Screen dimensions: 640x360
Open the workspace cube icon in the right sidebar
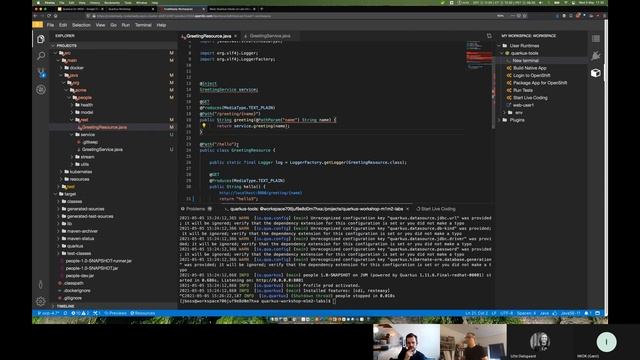tap(596, 73)
